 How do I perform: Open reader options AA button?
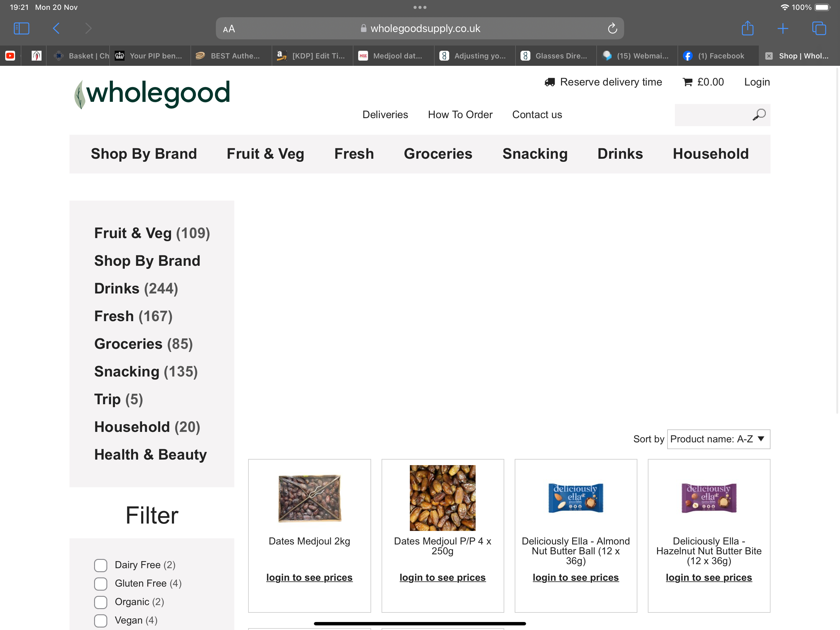229,29
